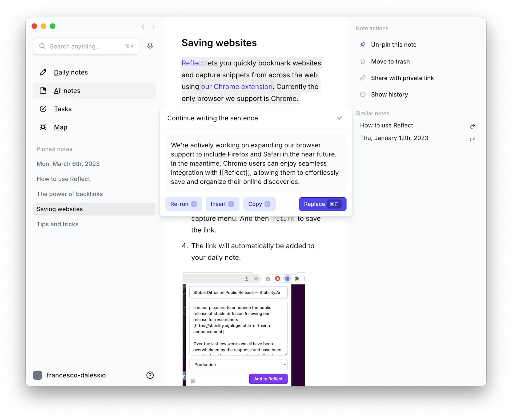Share note with private link

(x=402, y=78)
